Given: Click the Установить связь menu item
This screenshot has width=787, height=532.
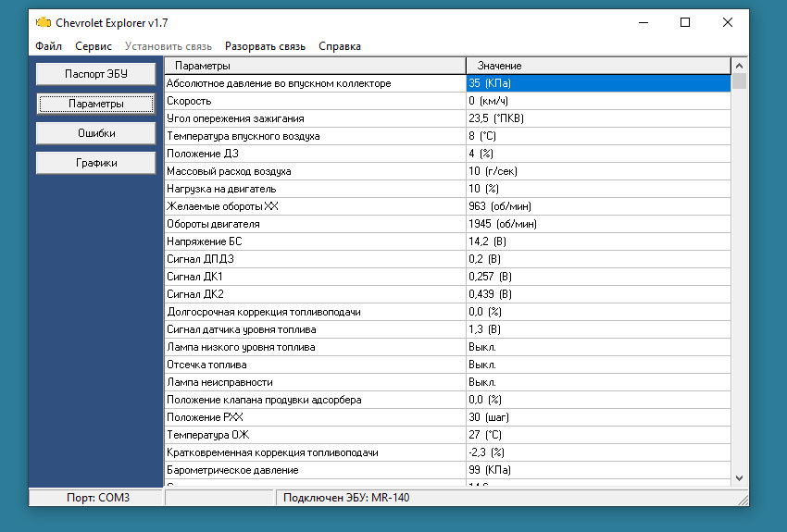Looking at the screenshot, I should [169, 46].
